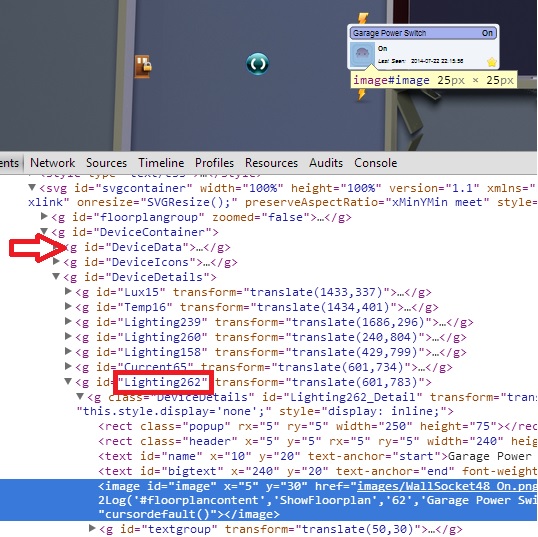Expand the floorplangroup node

coord(44,216)
